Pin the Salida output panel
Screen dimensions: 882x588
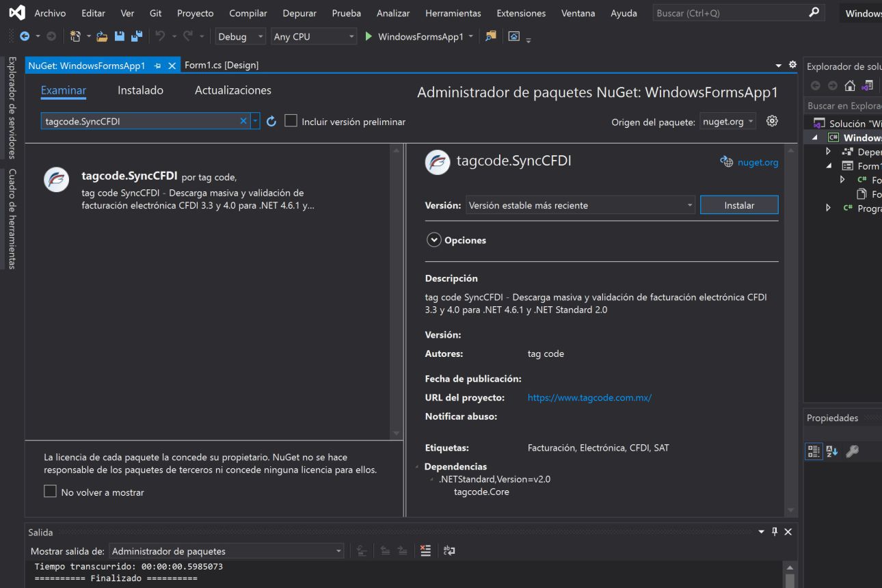(775, 532)
